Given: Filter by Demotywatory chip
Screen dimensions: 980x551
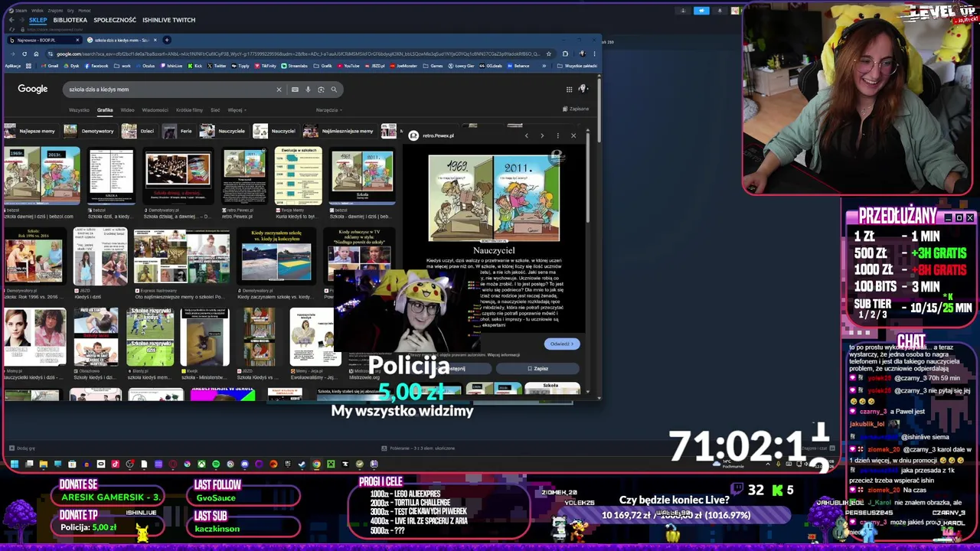Looking at the screenshot, I should [90, 131].
